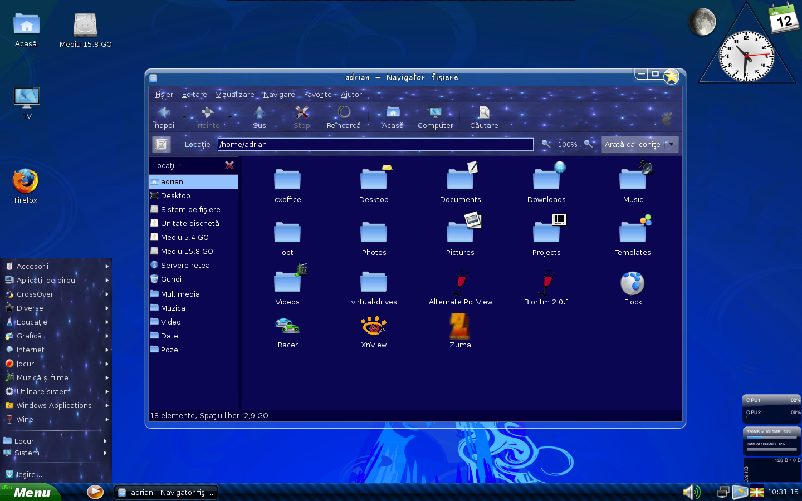Expand Accesorii submenu in Menu
Screen dimensions: 802x501
pyautogui.click(x=56, y=266)
